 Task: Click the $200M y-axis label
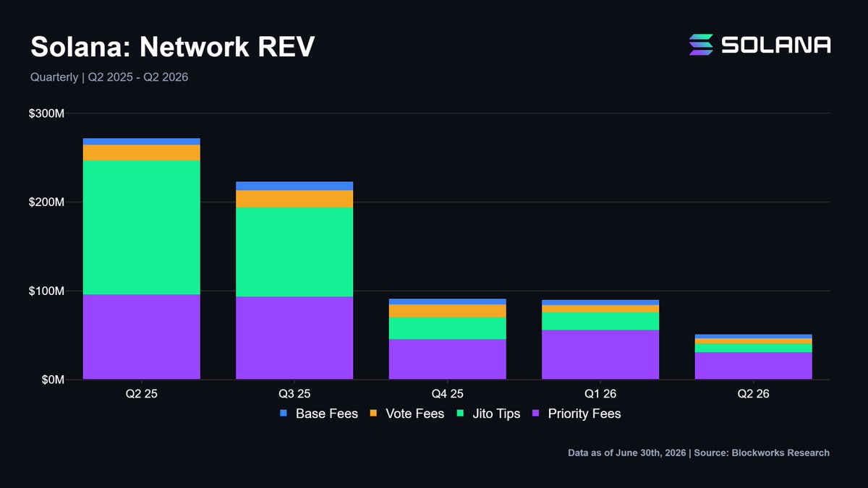pos(47,202)
